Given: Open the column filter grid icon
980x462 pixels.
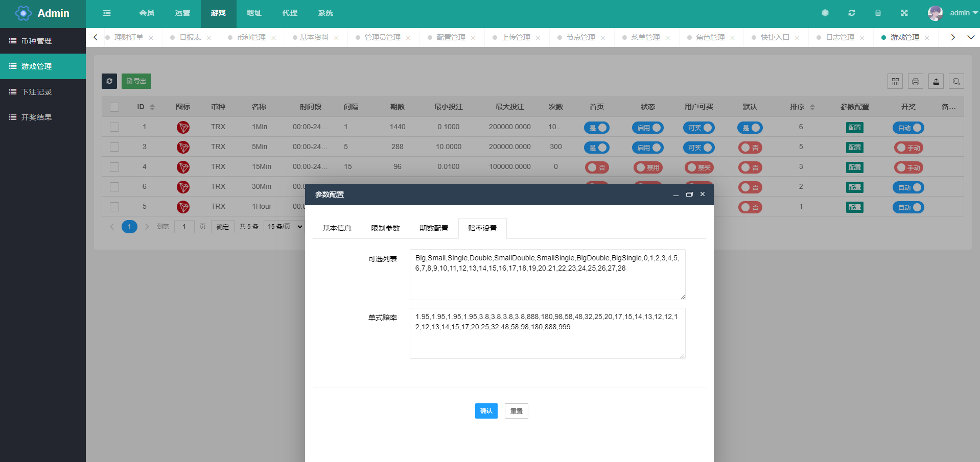Looking at the screenshot, I should (x=895, y=81).
